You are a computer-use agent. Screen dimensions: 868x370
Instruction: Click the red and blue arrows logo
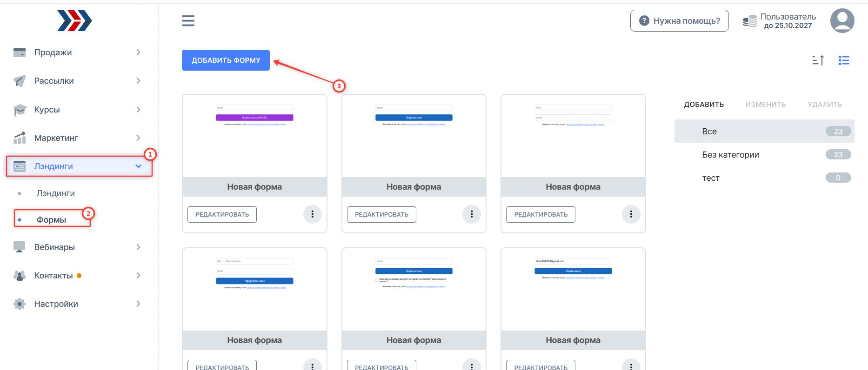[74, 21]
